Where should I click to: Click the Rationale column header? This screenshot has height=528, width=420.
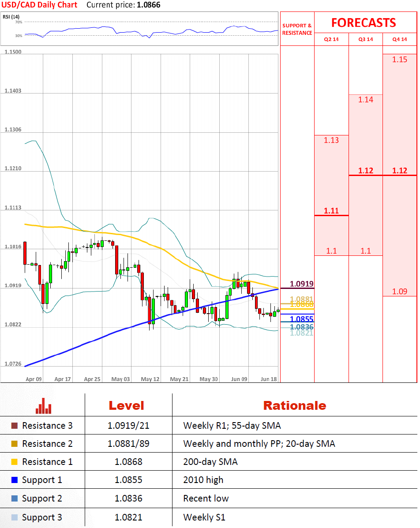(295, 406)
